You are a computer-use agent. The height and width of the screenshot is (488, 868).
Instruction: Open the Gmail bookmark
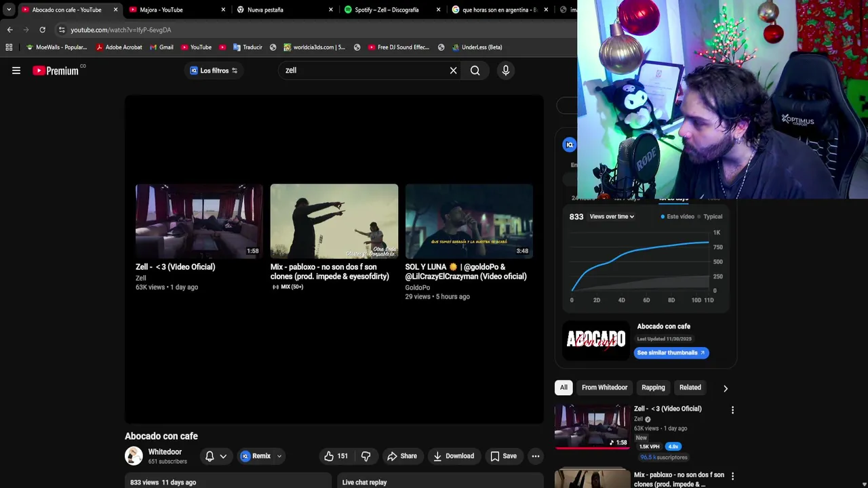tap(161, 47)
